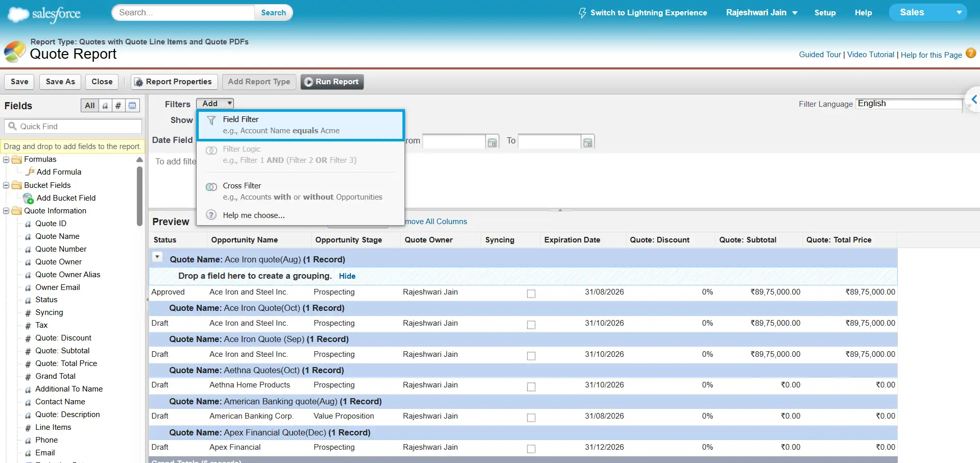Click the Help me choose question icon

tap(211, 215)
